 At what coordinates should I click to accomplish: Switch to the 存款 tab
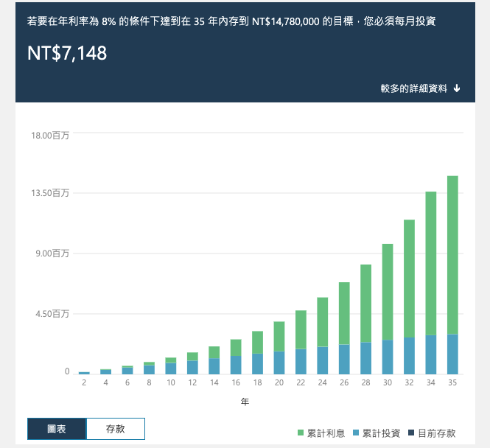pos(115,429)
